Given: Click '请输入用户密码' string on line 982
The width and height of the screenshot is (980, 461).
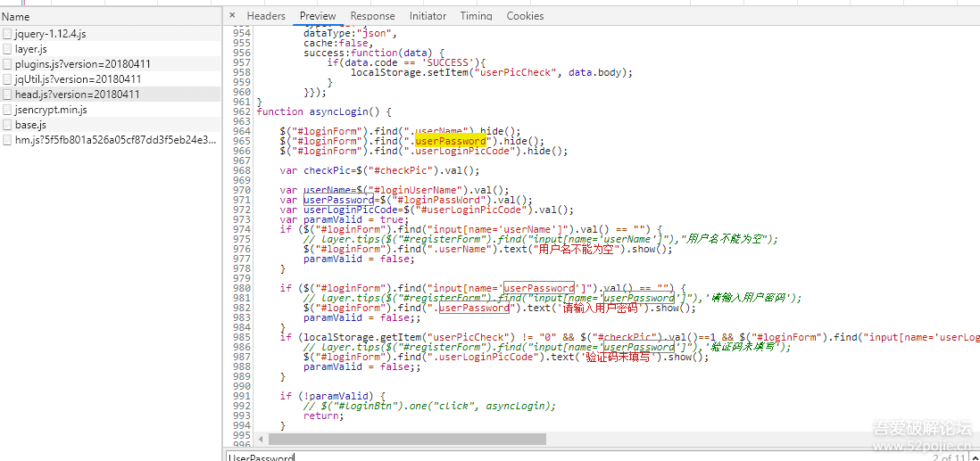Looking at the screenshot, I should pyautogui.click(x=602, y=308).
